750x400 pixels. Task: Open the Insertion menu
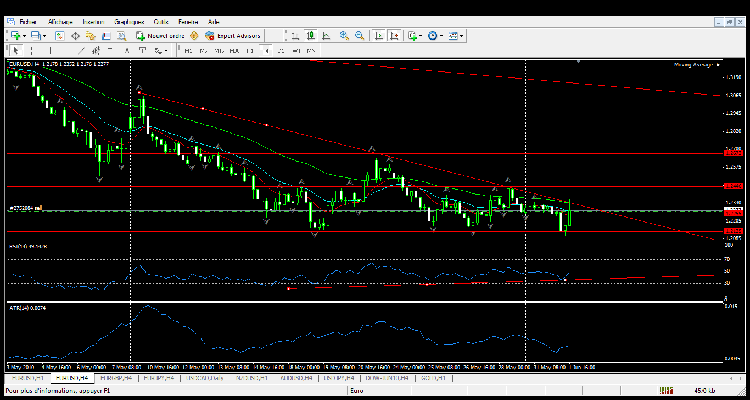coord(92,21)
